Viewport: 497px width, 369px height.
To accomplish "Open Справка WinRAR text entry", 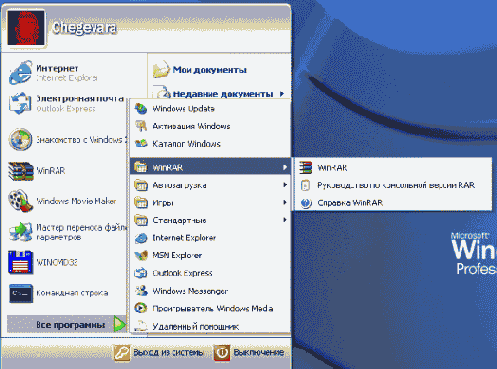I will click(x=350, y=203).
